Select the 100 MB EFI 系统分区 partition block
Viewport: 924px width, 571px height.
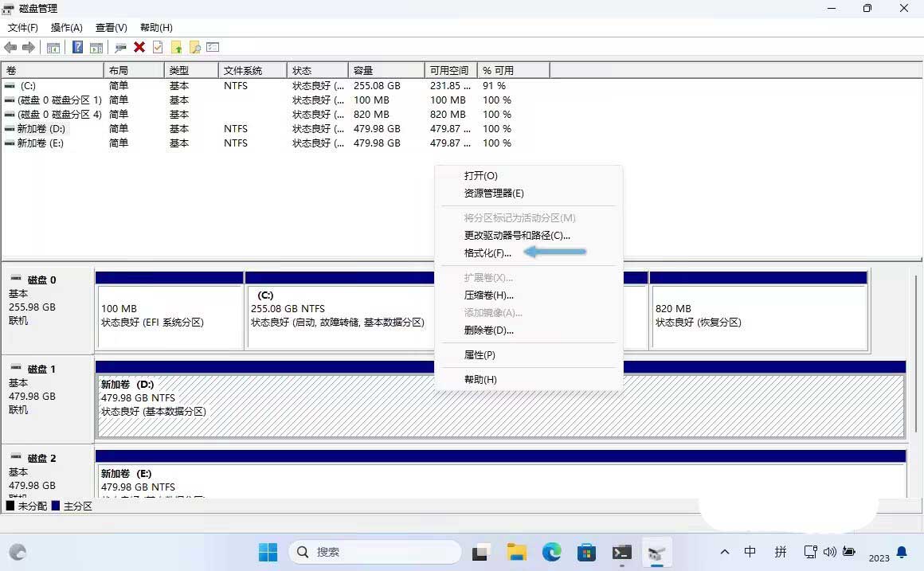tap(170, 311)
